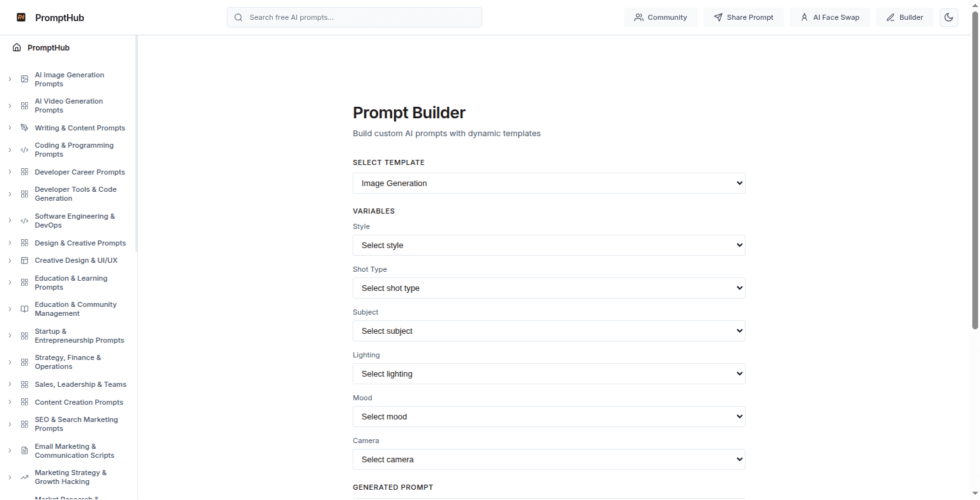Image resolution: width=980 pixels, height=500 pixels.
Task: Click SEO & Search Marketing Prompts icon
Action: point(24,424)
